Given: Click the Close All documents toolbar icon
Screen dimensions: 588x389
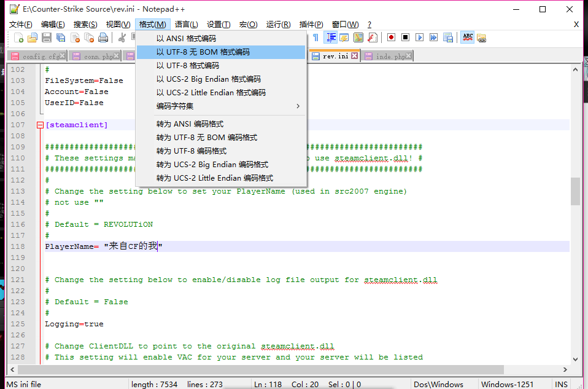Looking at the screenshot, I should pyautogui.click(x=89, y=37).
